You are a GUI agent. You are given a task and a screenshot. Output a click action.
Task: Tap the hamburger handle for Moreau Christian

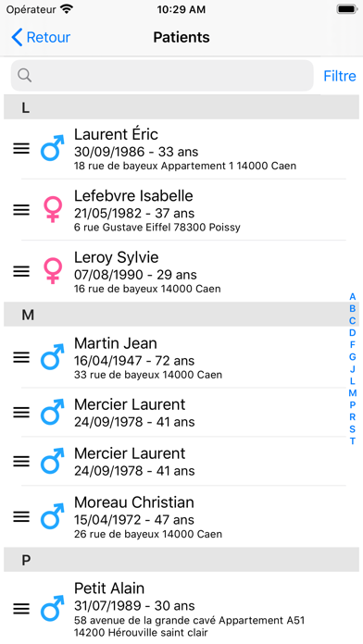[x=21, y=516]
